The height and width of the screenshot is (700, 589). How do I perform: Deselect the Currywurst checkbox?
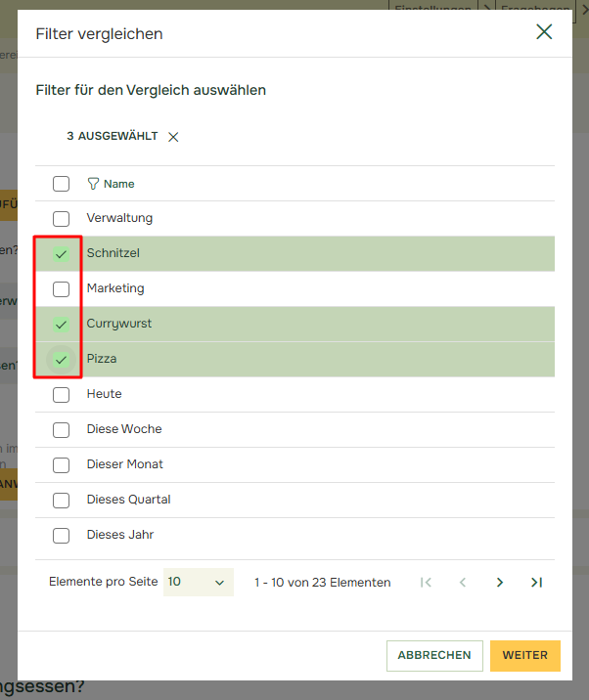(61, 325)
